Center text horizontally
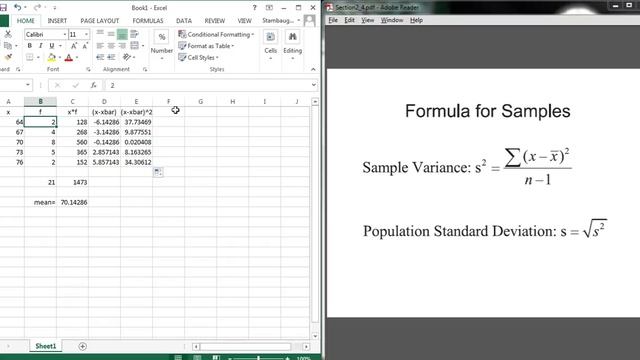 pyautogui.click(x=111, y=46)
